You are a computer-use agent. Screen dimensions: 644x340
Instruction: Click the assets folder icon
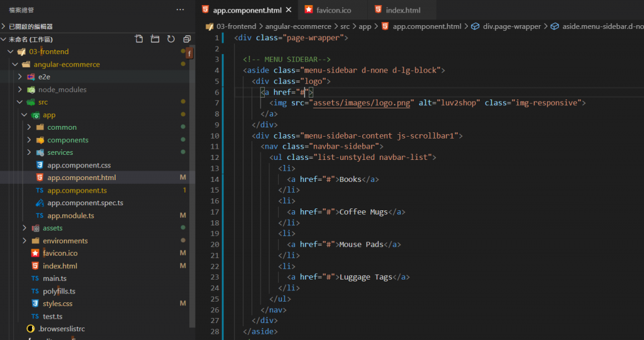click(x=35, y=228)
